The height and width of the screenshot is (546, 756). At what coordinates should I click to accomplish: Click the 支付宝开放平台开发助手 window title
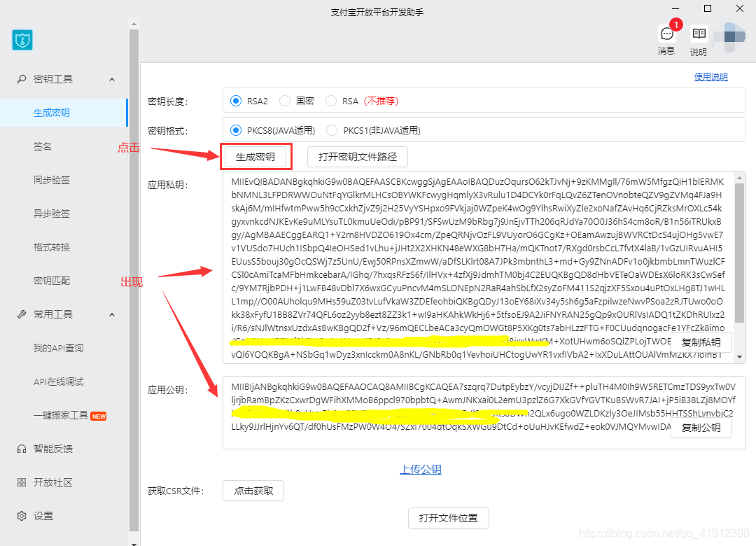click(x=377, y=12)
